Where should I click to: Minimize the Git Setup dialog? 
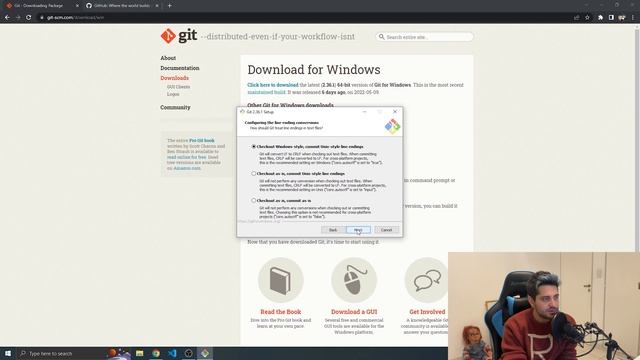(x=364, y=111)
